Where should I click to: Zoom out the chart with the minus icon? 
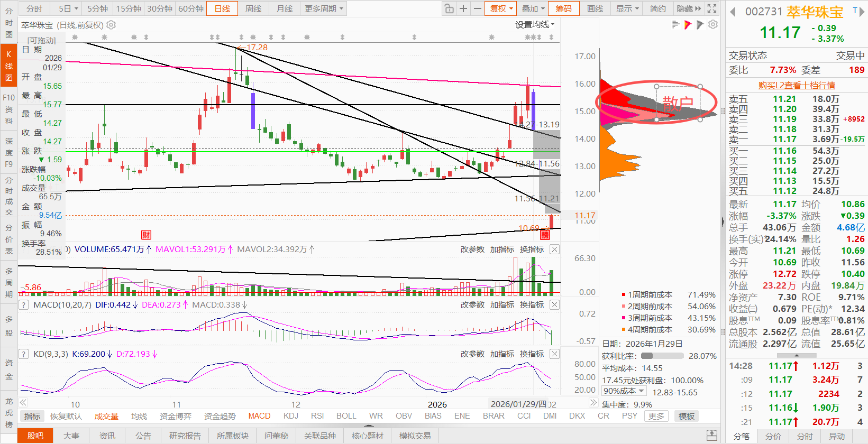[477, 8]
